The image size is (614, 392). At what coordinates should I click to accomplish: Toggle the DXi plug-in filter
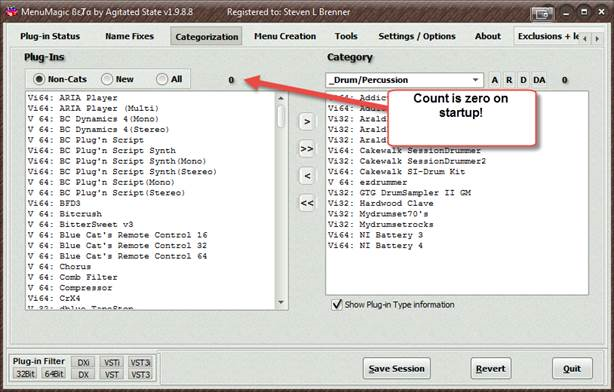point(83,363)
